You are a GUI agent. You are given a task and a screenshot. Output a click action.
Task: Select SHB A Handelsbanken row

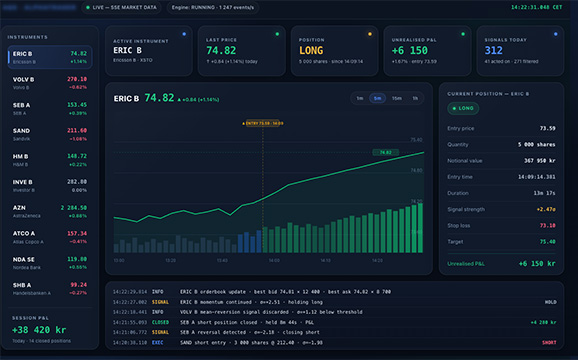(x=50, y=289)
